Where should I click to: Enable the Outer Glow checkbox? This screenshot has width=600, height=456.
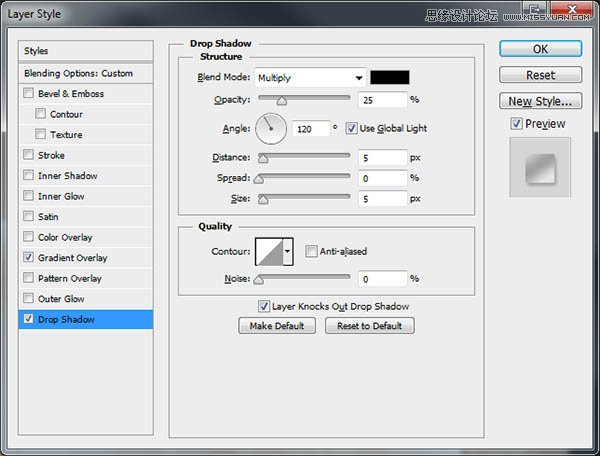pos(28,298)
